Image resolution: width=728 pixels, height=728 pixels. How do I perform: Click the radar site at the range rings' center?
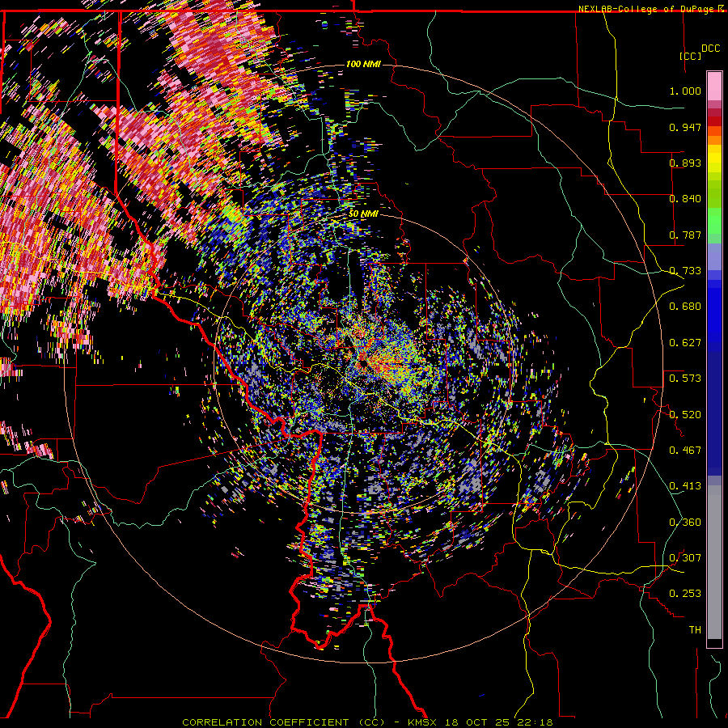[x=363, y=363]
